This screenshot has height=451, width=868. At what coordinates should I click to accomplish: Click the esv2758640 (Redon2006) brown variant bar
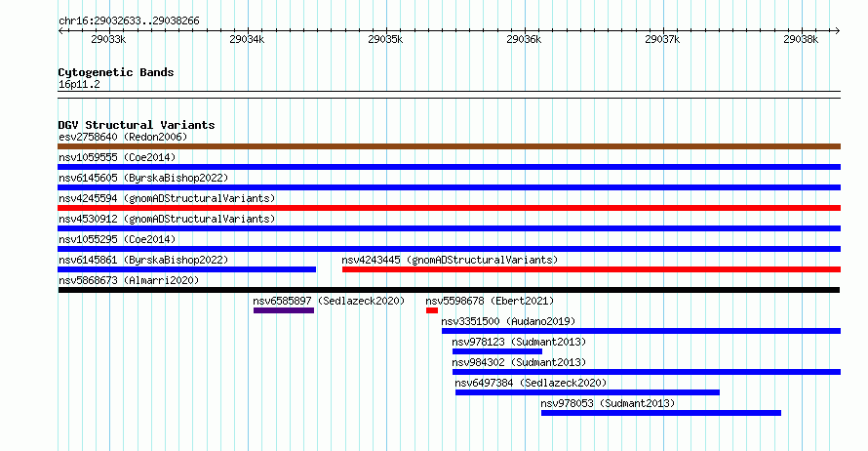(x=449, y=146)
